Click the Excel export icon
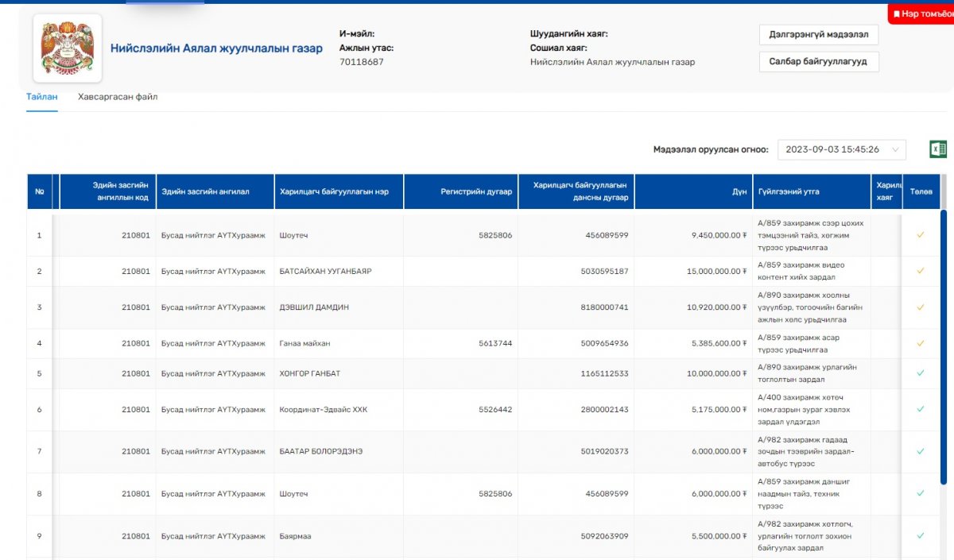Image resolution: width=954 pixels, height=560 pixels. pyautogui.click(x=938, y=149)
